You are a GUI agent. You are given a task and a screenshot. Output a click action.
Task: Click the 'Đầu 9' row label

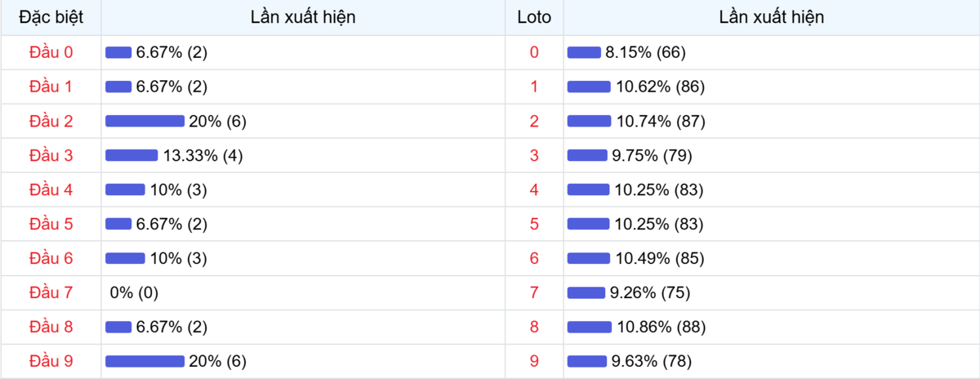pos(51,361)
